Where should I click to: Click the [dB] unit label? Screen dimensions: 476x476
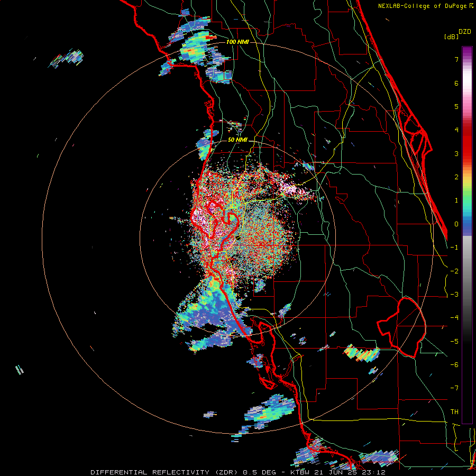tap(452, 36)
